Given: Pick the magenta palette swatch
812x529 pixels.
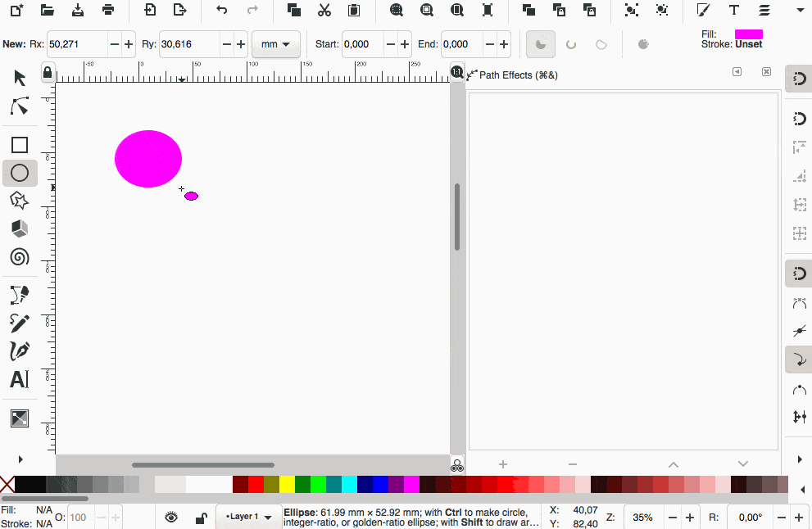Looking at the screenshot, I should pyautogui.click(x=411, y=485).
